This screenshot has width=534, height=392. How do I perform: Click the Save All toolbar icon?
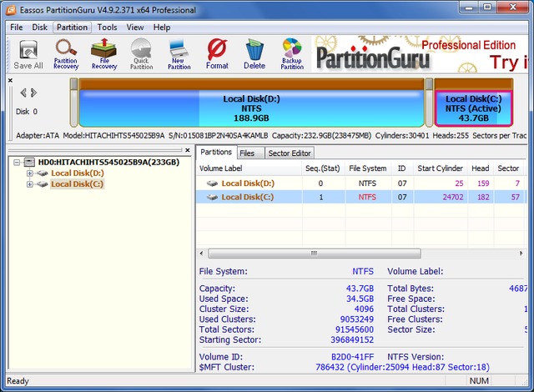pyautogui.click(x=28, y=53)
